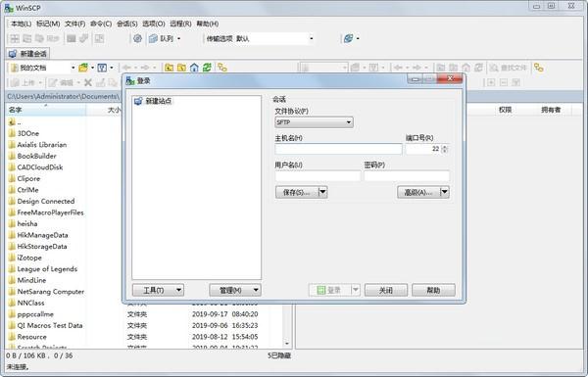Click delete X icon in local action toolbar
The width and height of the screenshot is (588, 377).
[88, 82]
